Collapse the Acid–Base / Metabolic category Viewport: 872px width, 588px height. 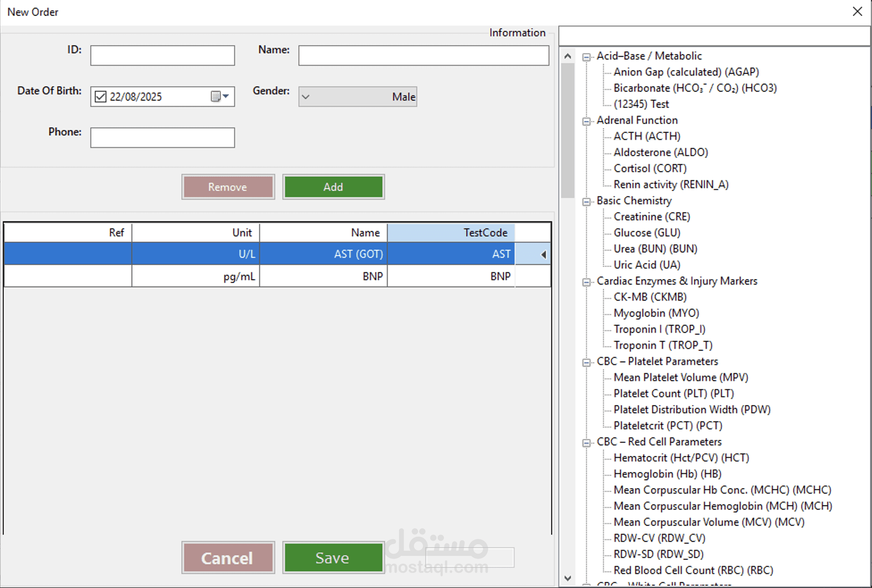pyautogui.click(x=586, y=57)
